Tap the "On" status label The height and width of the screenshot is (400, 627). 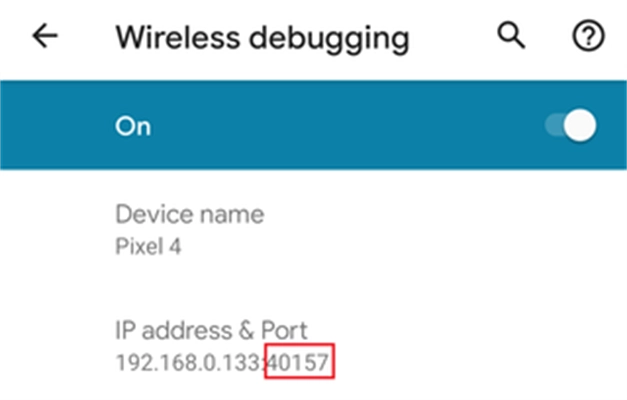click(133, 127)
